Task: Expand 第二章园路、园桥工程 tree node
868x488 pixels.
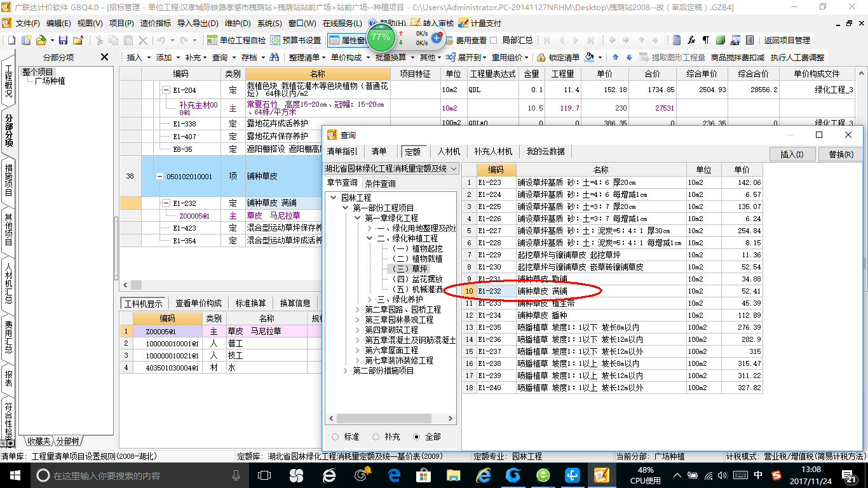Action: click(358, 309)
